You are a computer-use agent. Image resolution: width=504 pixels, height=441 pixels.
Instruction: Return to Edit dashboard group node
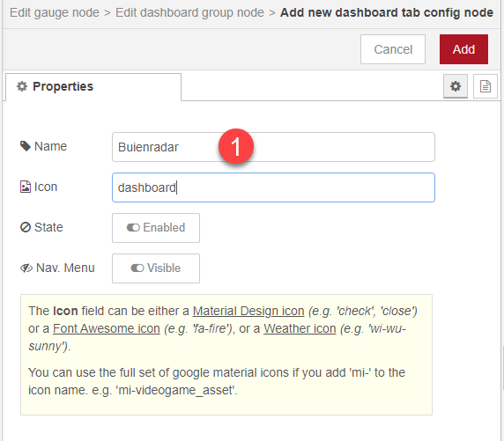[x=189, y=12]
